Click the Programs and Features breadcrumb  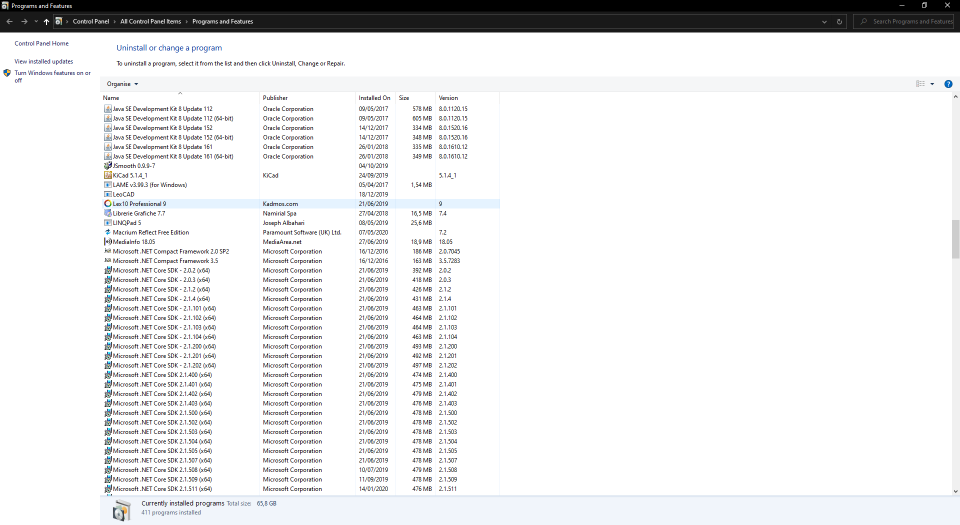[222, 21]
